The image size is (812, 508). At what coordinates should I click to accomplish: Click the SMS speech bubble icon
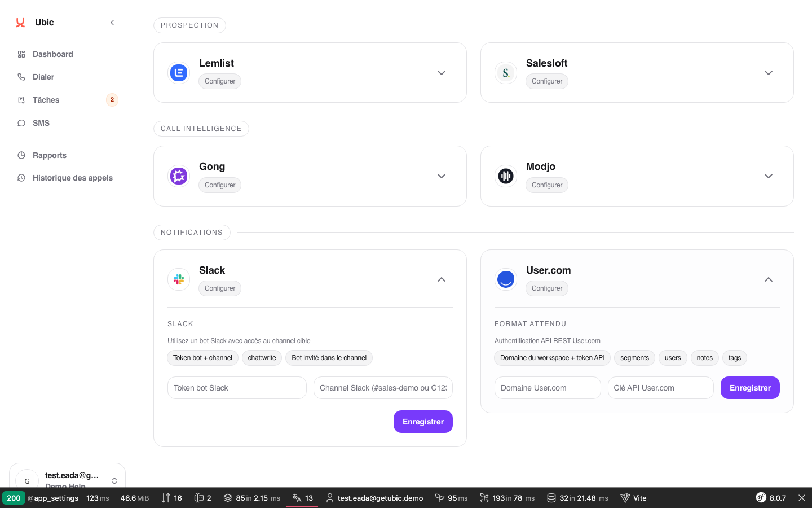21,123
